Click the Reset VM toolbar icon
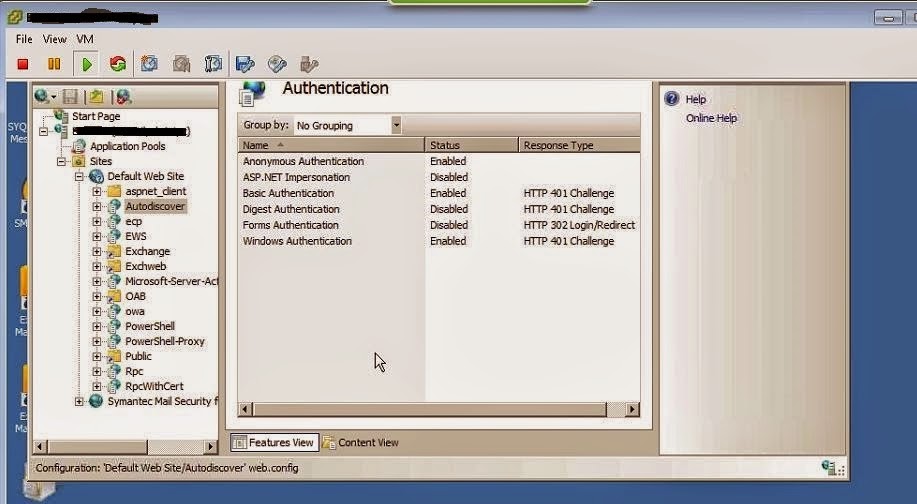This screenshot has height=504, width=917. click(x=118, y=64)
